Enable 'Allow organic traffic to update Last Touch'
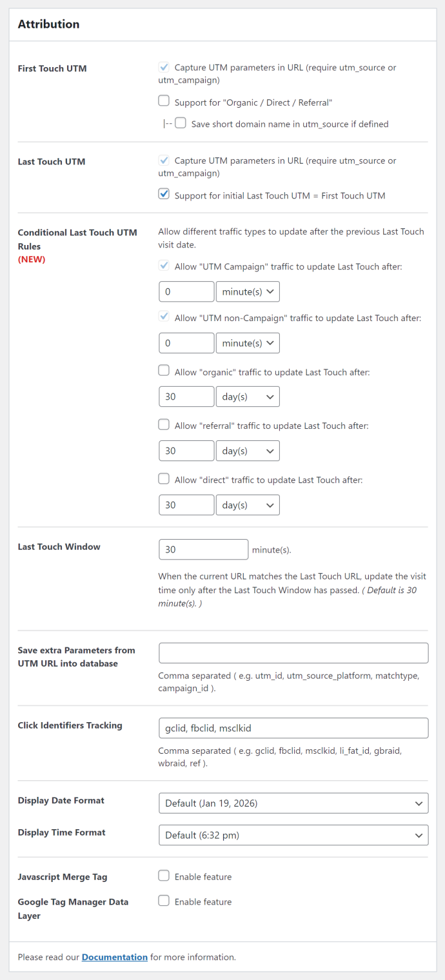445x980 pixels. 163,372
